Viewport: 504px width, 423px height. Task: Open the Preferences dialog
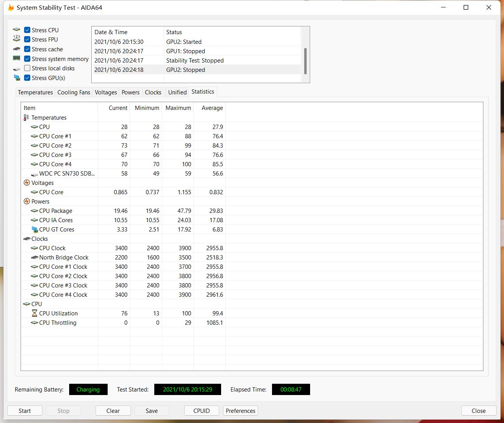[x=241, y=411]
